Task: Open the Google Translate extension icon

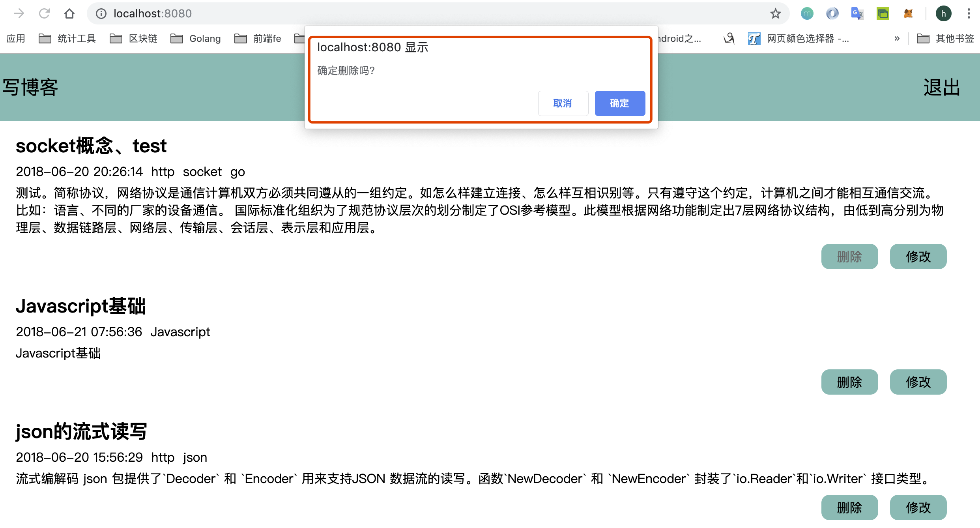Action: click(857, 13)
